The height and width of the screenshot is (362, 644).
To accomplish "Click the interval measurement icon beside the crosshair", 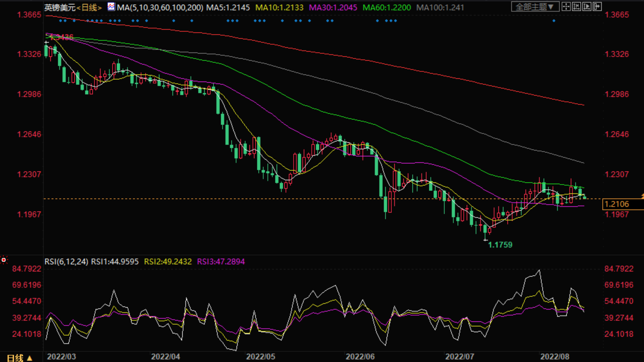I will (x=576, y=6).
